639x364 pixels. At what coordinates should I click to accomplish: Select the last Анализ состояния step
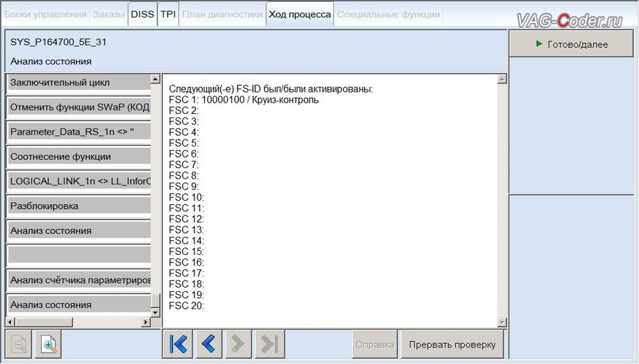pos(79,304)
